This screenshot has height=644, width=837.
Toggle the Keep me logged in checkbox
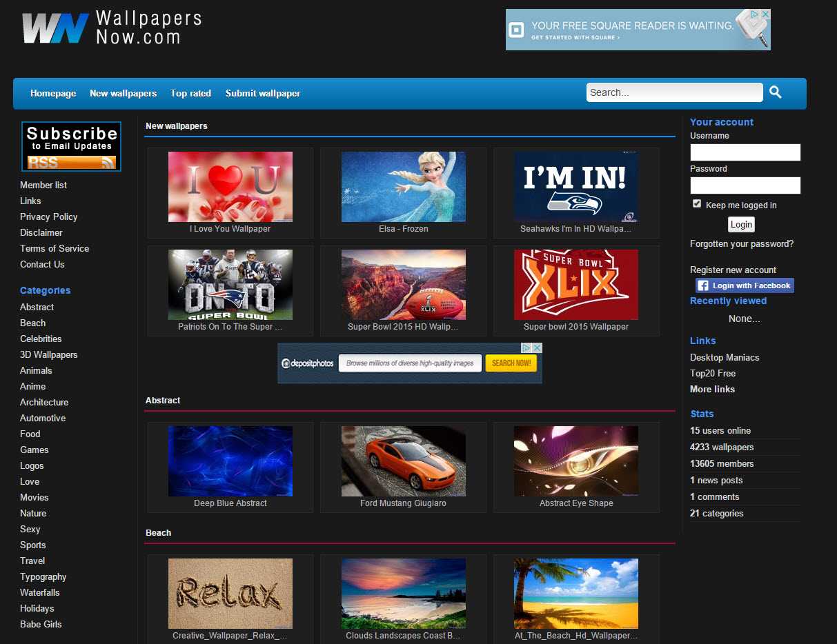697,204
